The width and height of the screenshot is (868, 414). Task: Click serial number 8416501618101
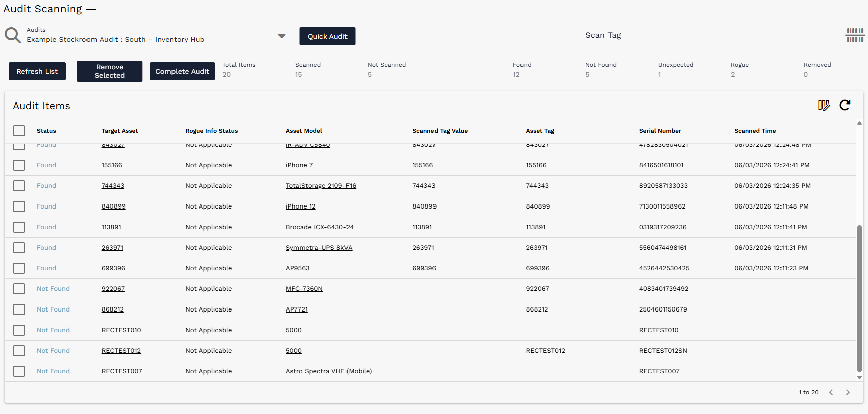point(661,165)
